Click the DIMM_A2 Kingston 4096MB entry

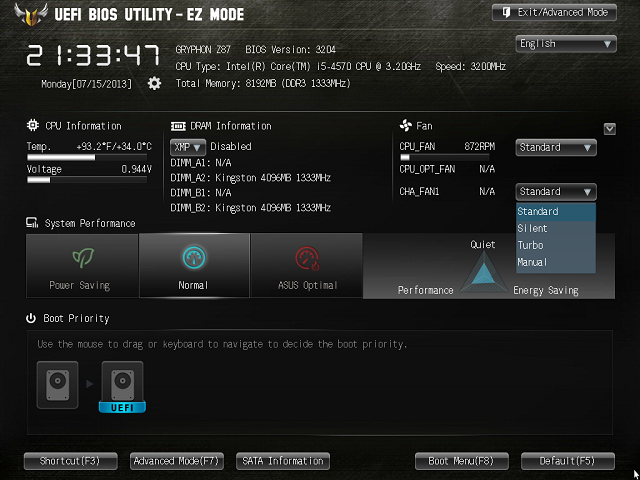[x=251, y=178]
